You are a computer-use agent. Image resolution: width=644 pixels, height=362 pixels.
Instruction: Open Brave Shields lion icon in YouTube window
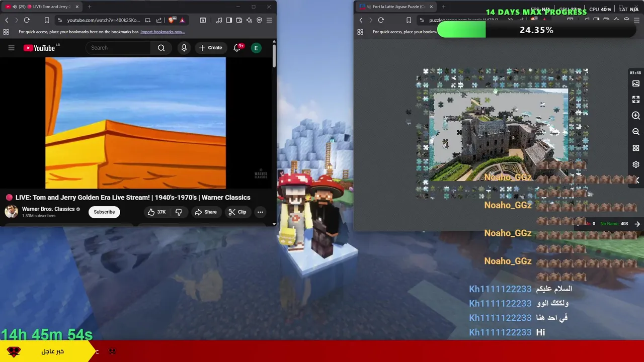tap(172, 20)
